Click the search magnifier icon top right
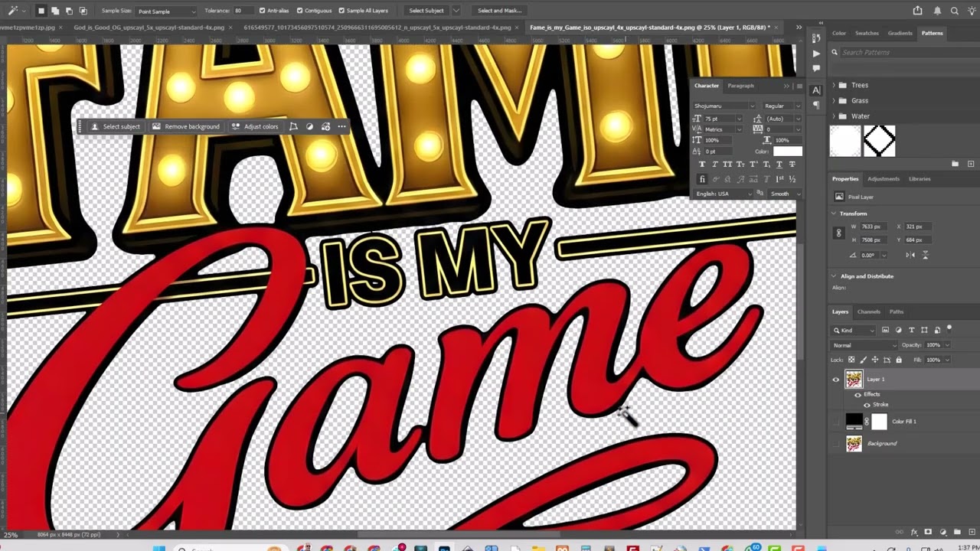980x551 pixels. pyautogui.click(x=954, y=11)
